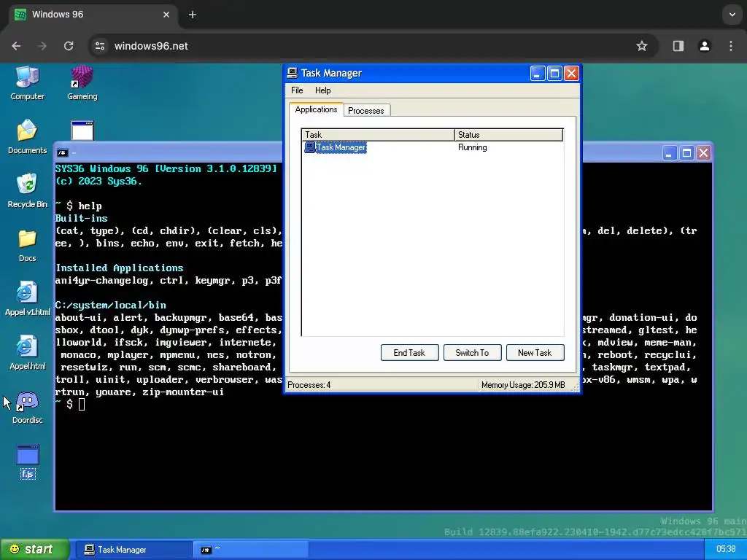
Task: Click the taskbar clock showing 05:38
Action: [x=726, y=549]
